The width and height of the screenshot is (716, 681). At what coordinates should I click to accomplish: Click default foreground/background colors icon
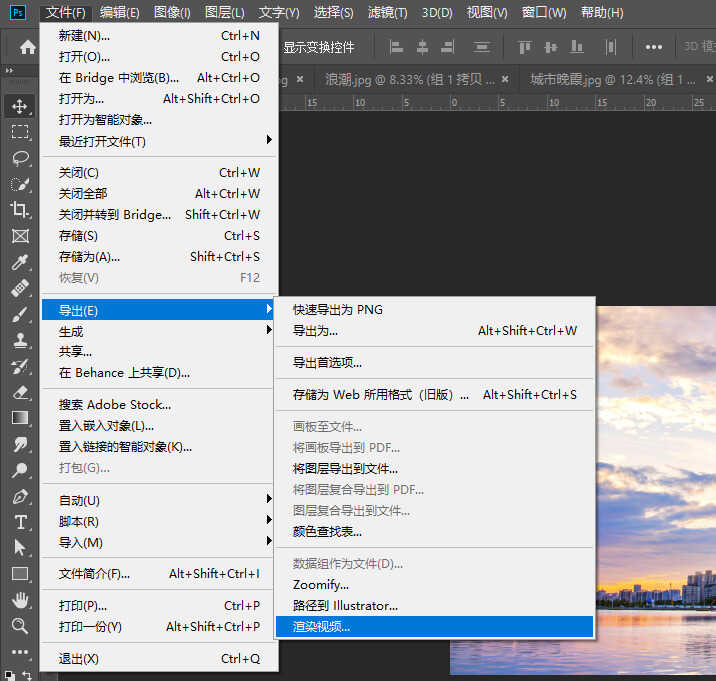pos(8,675)
